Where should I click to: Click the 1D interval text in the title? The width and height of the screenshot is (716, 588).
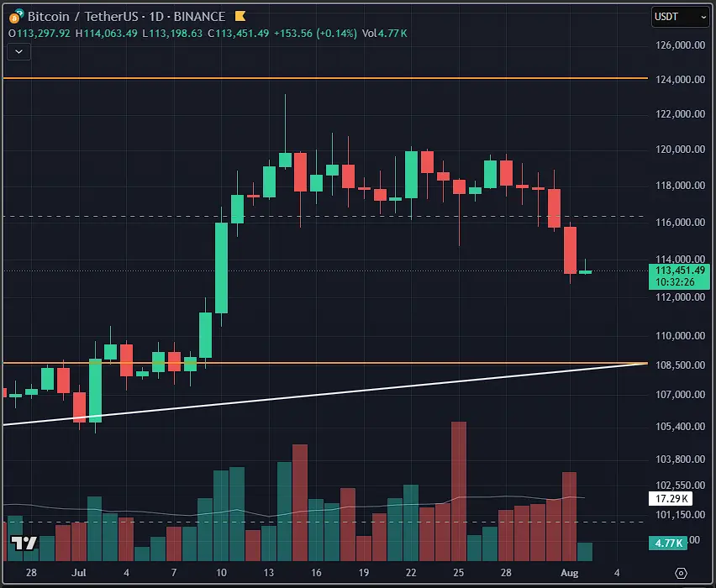point(156,17)
